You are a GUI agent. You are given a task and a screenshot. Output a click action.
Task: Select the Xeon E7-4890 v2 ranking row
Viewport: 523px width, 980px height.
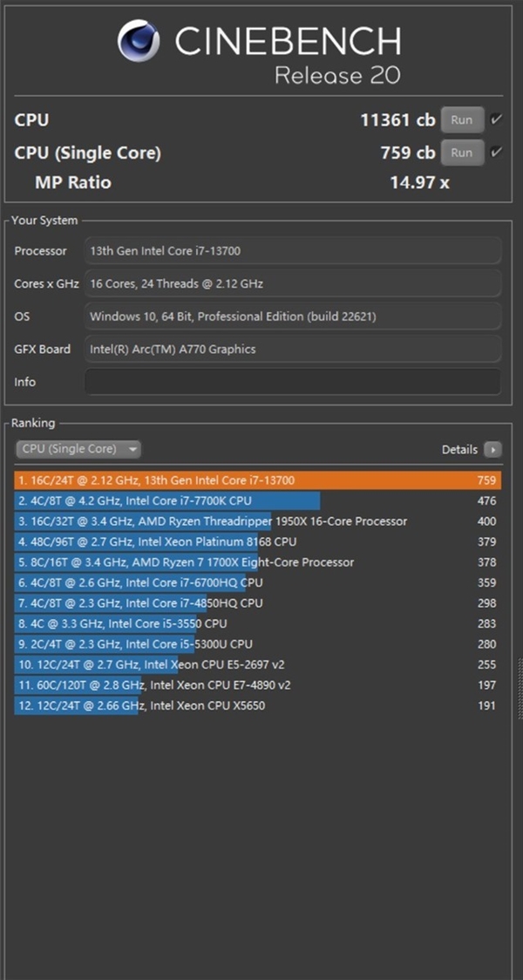point(257,685)
